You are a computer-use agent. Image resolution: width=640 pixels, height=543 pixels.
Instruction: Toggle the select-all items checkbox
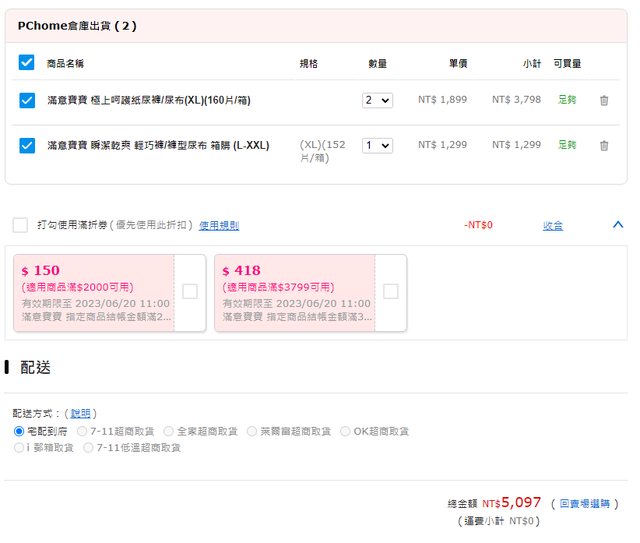[x=27, y=63]
